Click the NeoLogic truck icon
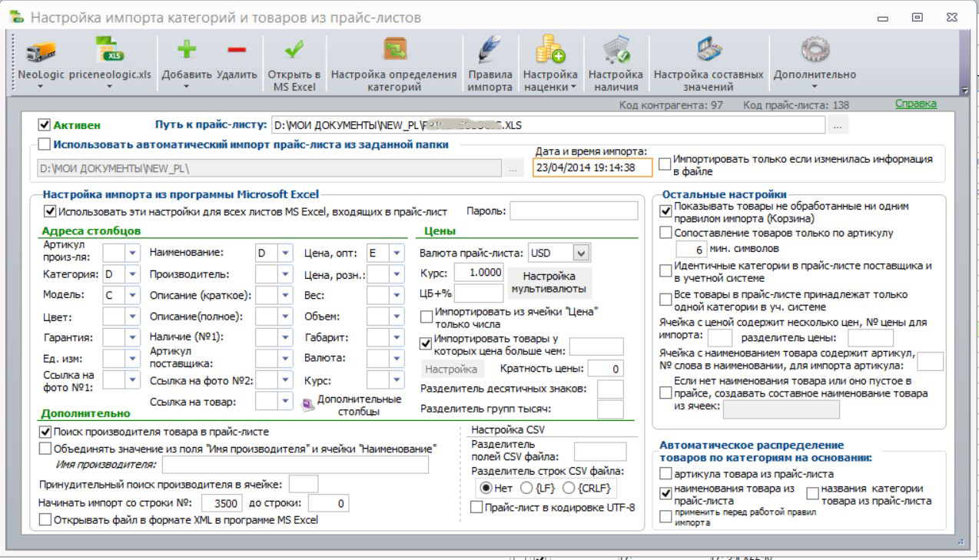Screen dimensions: 979x560 point(41,51)
